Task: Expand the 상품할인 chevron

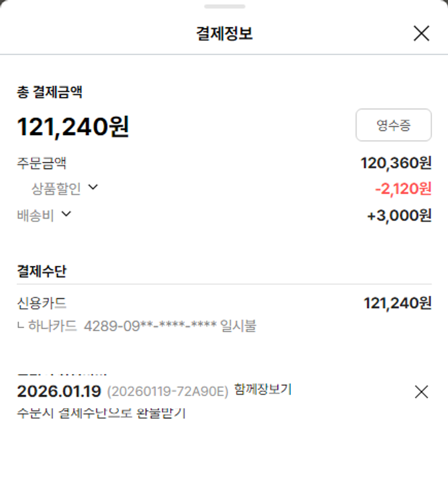Action: click(93, 188)
